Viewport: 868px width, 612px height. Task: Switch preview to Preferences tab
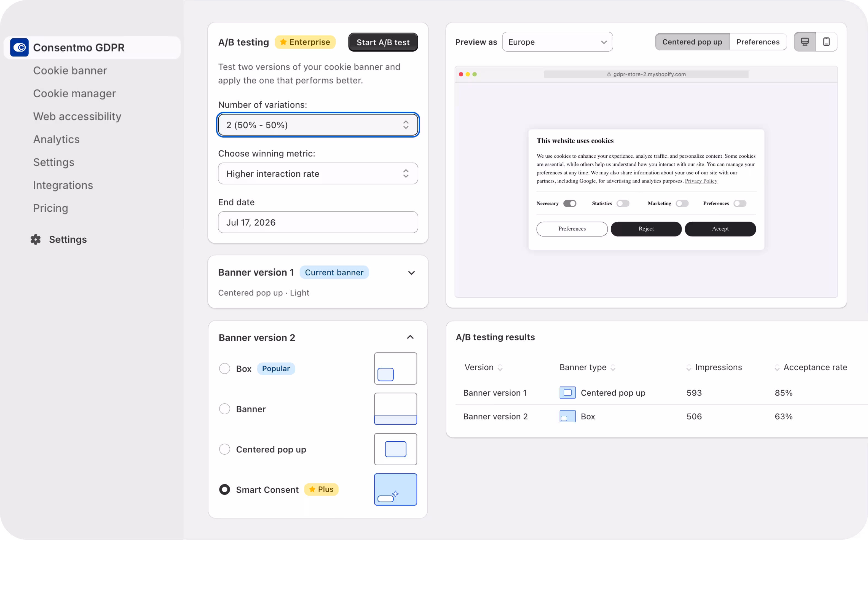[x=758, y=42]
